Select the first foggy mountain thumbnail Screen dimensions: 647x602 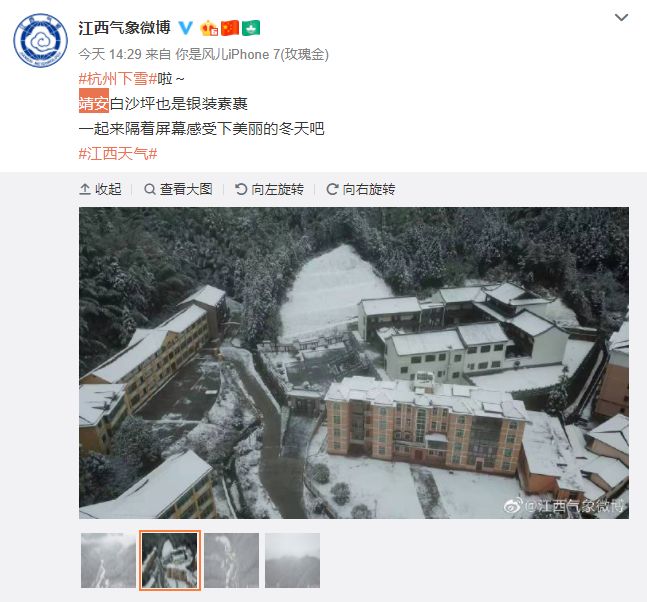109,560
